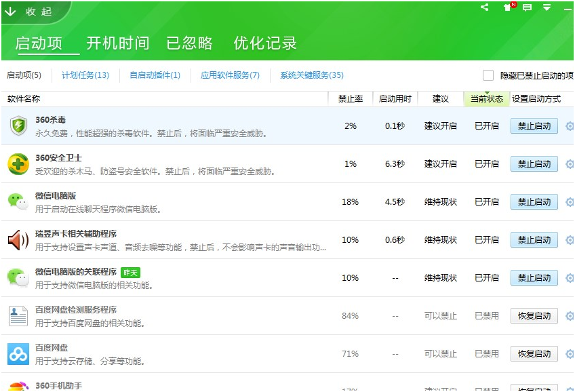Sort by the 当前状态 column header
Screen dimensions: 575x392
coord(487,99)
